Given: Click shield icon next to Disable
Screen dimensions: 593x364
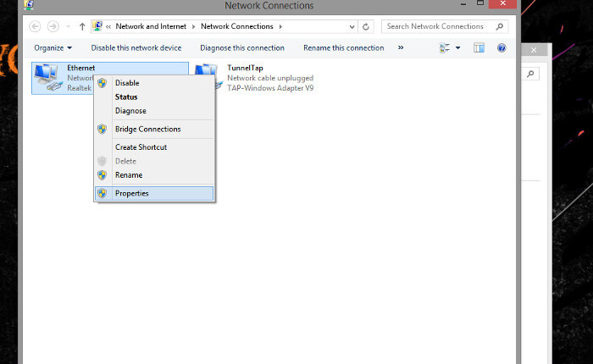Looking at the screenshot, I should [x=102, y=83].
